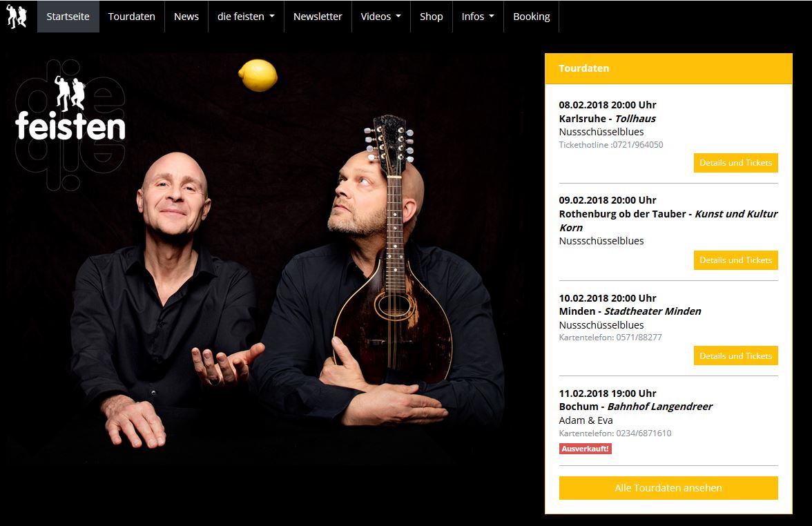
Task: Select News in the navigation bar
Action: click(x=186, y=17)
